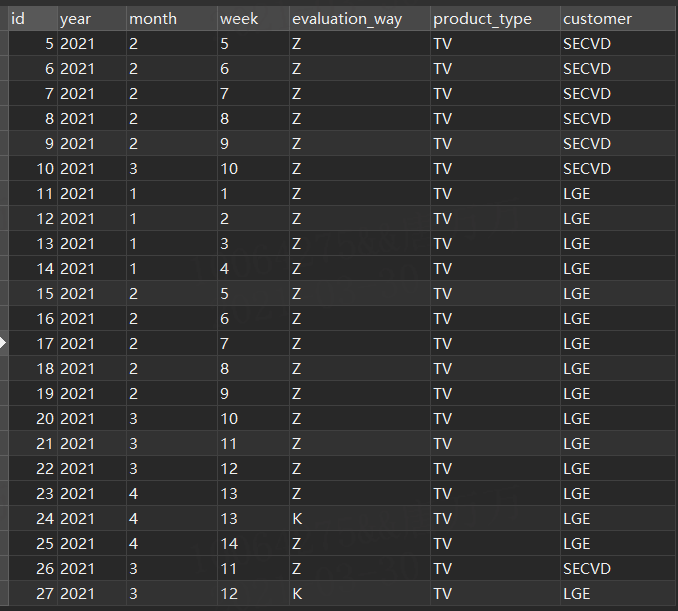The width and height of the screenshot is (678, 611).
Task: Select week 10 in row id 10
Action: tap(253, 169)
